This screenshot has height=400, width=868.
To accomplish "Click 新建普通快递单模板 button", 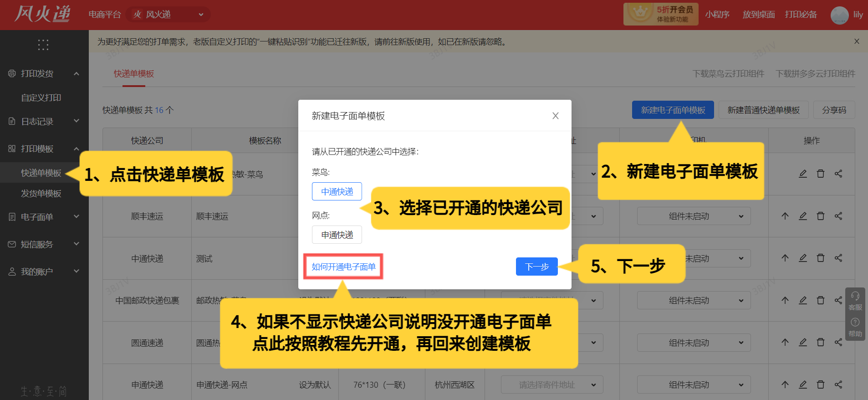I will click(x=764, y=110).
